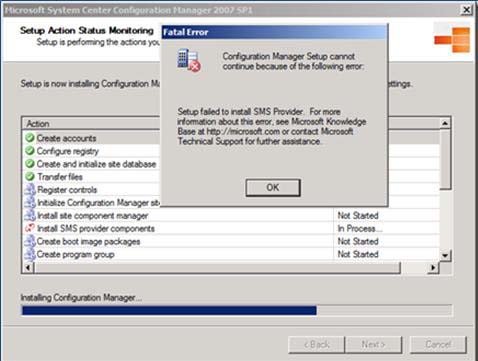Click the list's scroll up arrow
This screenshot has width=478, height=361.
[x=445, y=123]
